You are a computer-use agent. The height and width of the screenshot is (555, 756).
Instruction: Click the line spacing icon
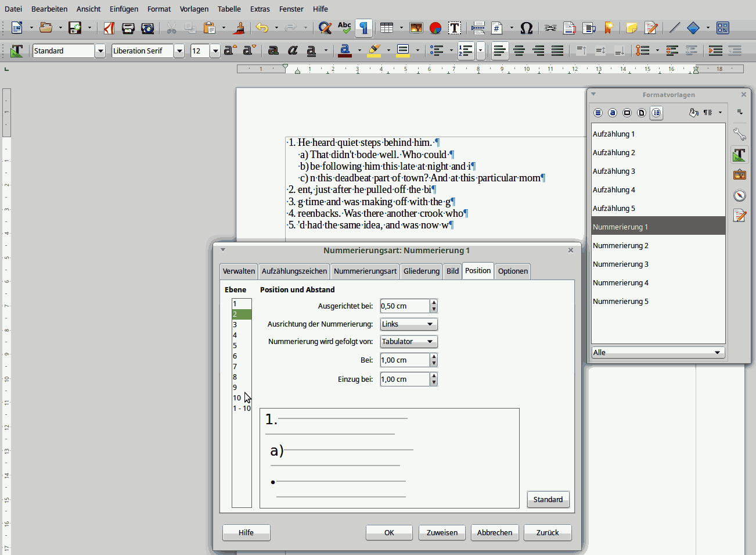click(643, 51)
